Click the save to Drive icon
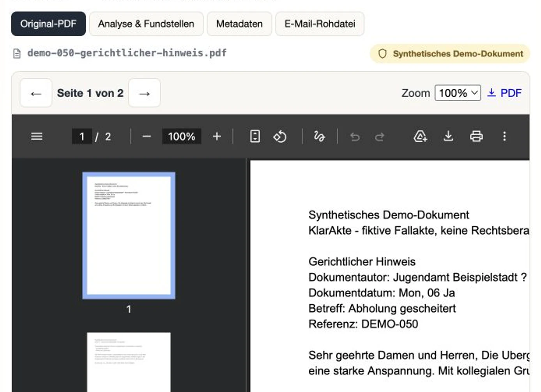This screenshot has width=541, height=392. [420, 136]
